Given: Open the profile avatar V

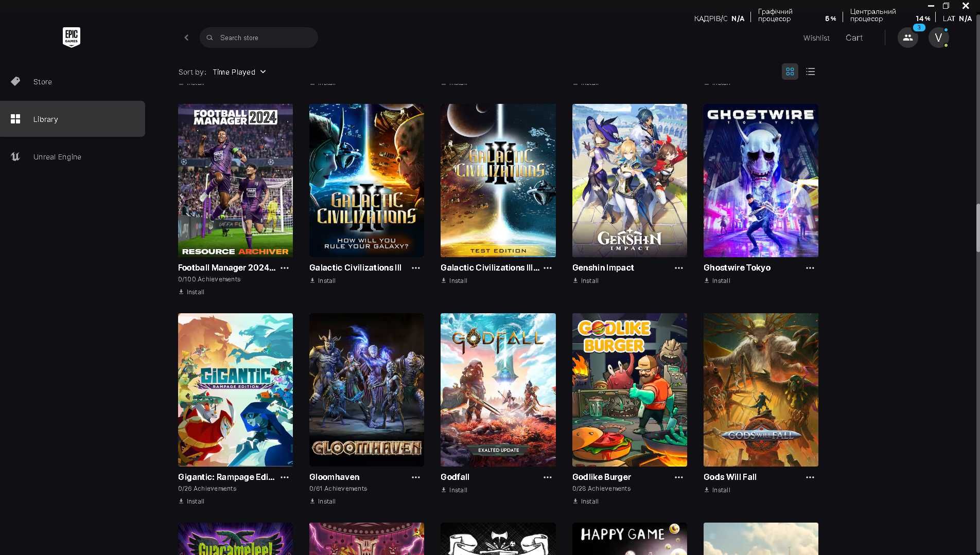Looking at the screenshot, I should pyautogui.click(x=938, y=38).
